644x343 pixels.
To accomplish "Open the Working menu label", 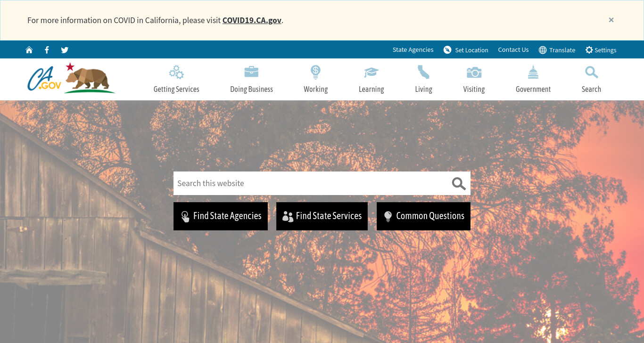I will point(315,89).
